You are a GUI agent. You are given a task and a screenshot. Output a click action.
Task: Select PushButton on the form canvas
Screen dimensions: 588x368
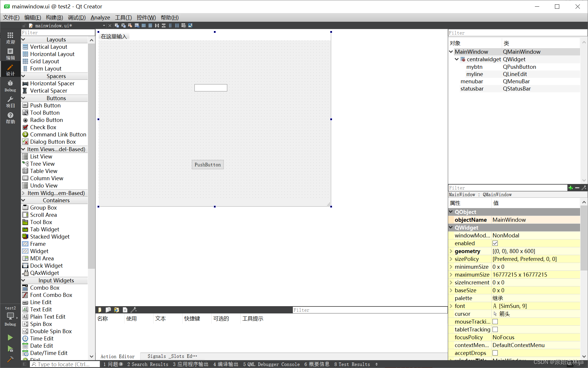(208, 165)
